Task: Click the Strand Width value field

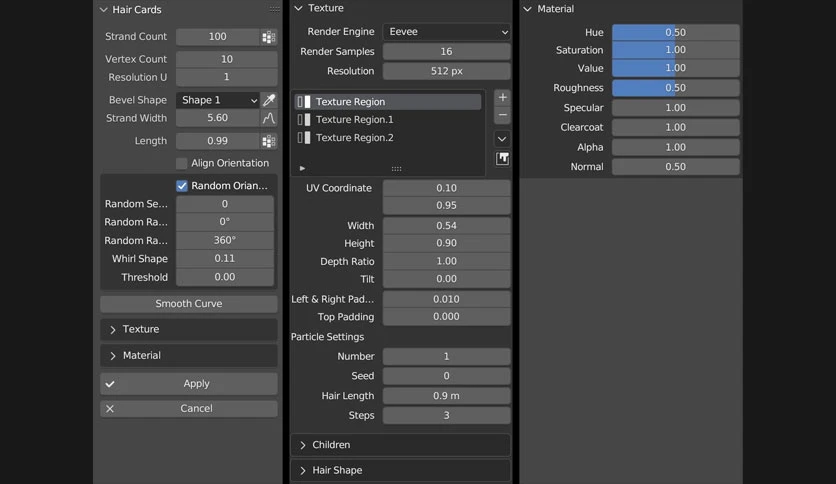Action: pyautogui.click(x=218, y=118)
